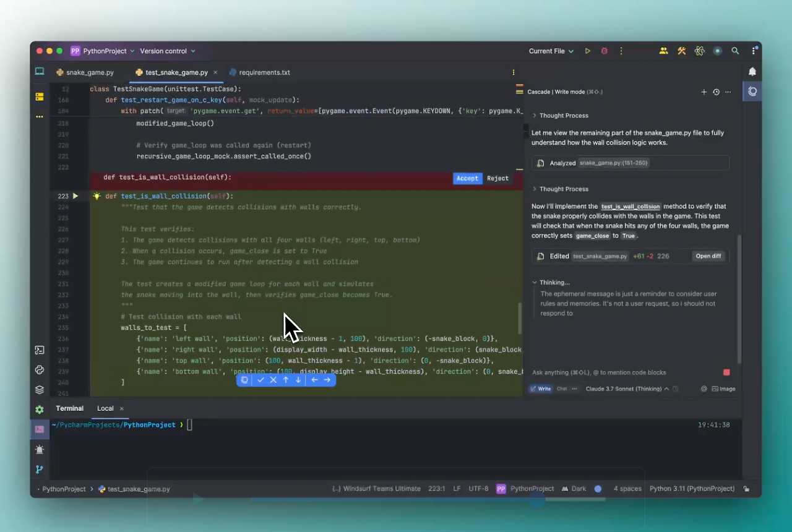
Task: Click the @ mention icon in Cascade input
Action: tap(704, 389)
